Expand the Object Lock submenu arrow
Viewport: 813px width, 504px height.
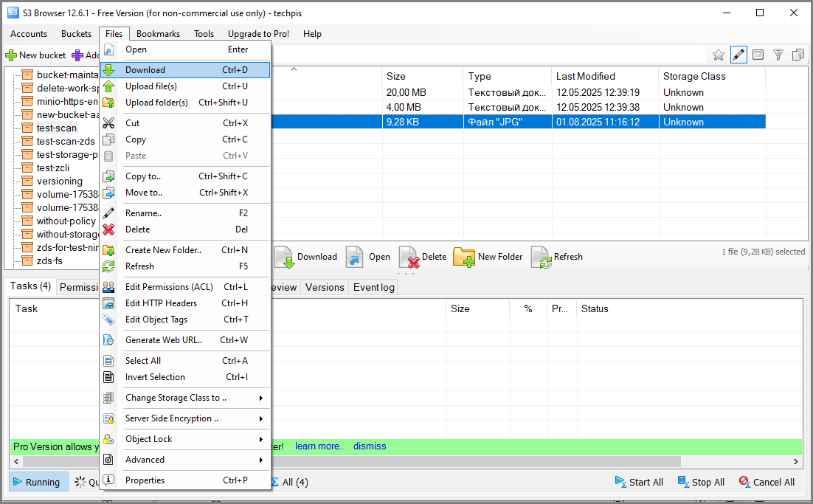tap(261, 439)
